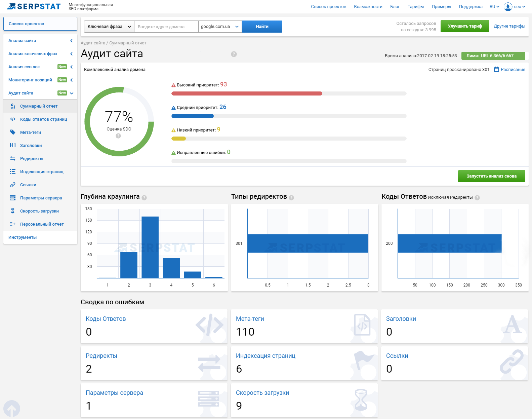Screen dimensions: 532x419
Task: Open the Ключевая фраза search type dropdown
Action: tap(109, 27)
